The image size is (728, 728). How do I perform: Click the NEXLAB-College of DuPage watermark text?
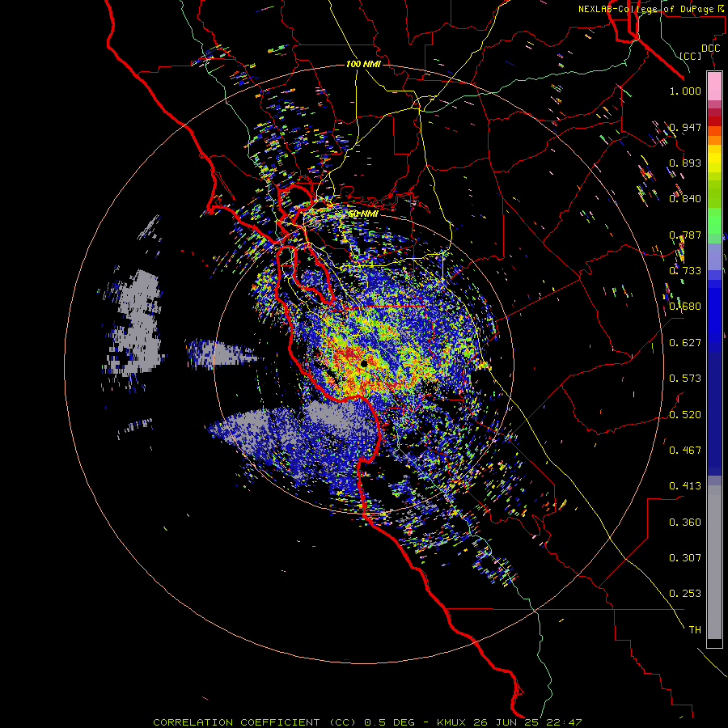[652, 9]
